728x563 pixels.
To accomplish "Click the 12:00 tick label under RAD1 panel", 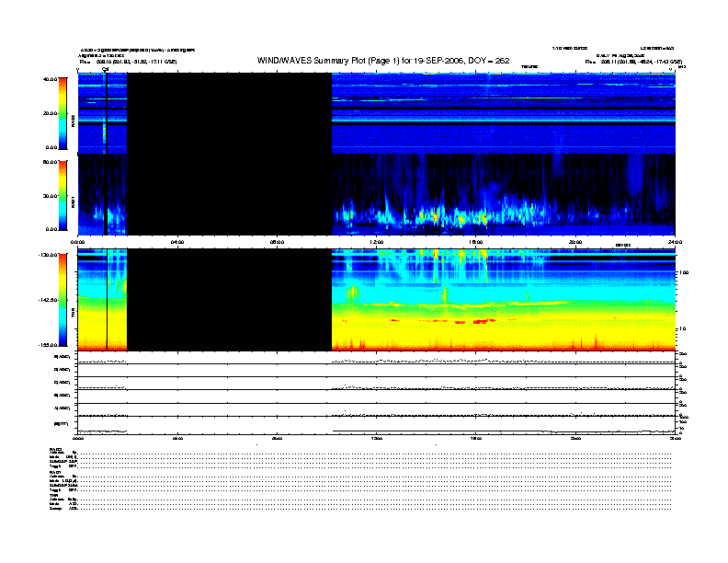I will tap(377, 242).
